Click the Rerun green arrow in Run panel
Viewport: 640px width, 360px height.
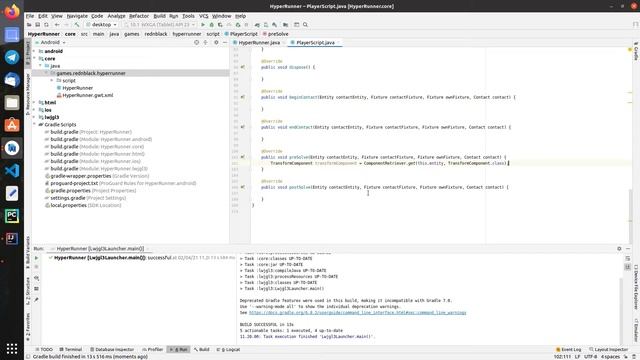coord(36,258)
